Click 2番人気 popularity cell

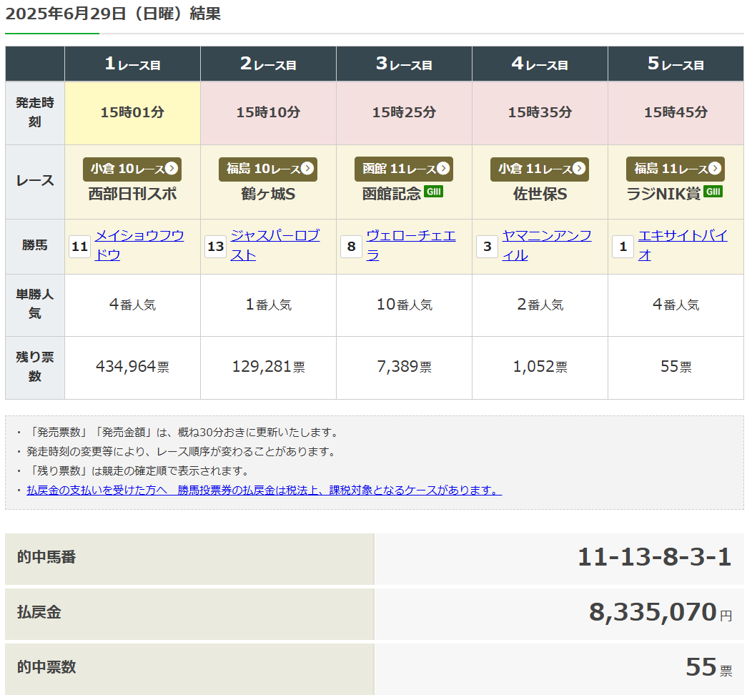point(540,305)
